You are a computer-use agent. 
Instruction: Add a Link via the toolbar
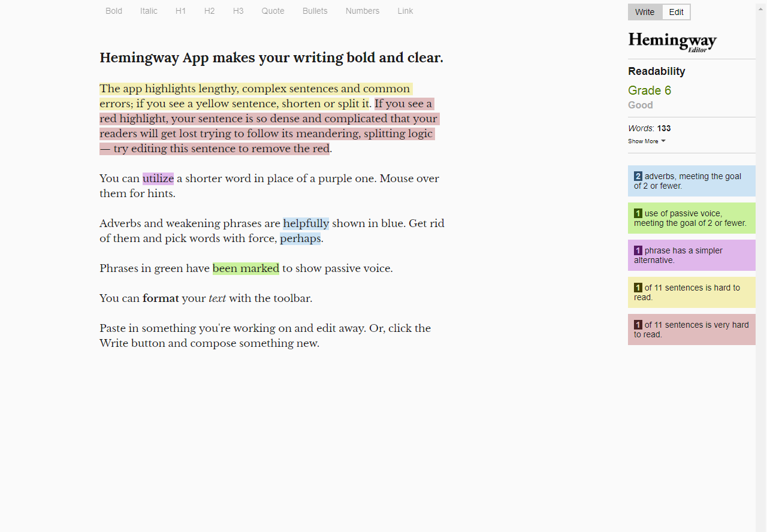(405, 11)
